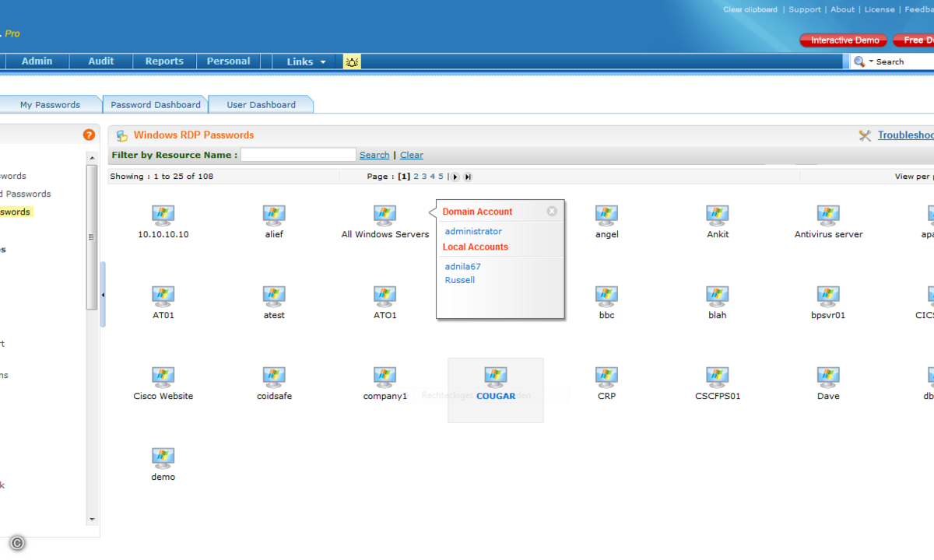Image resolution: width=934 pixels, height=560 pixels.
Task: Open the Reports menu
Action: [164, 61]
